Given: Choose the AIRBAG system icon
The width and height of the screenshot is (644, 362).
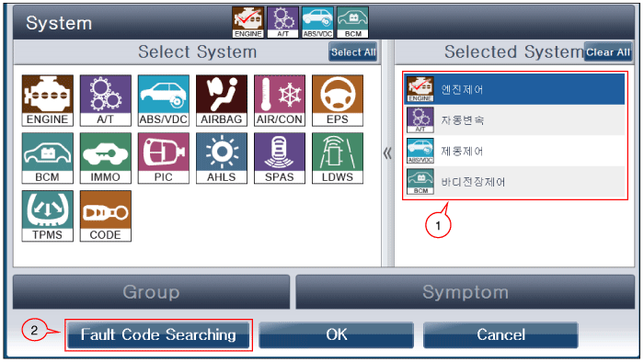Looking at the screenshot, I should click(x=222, y=100).
